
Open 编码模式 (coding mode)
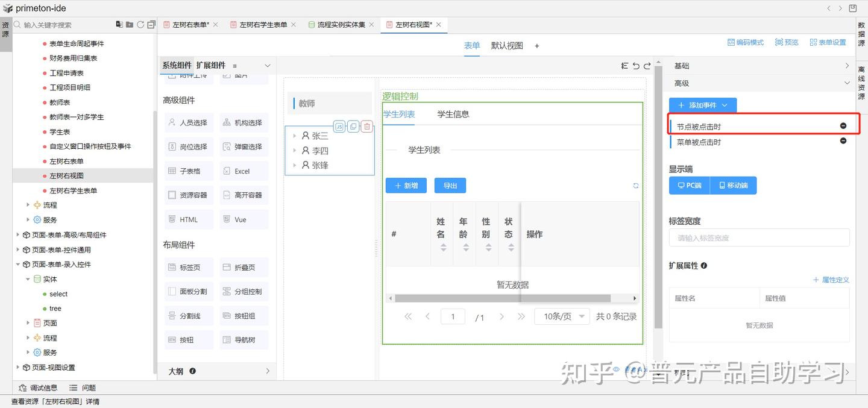point(745,42)
